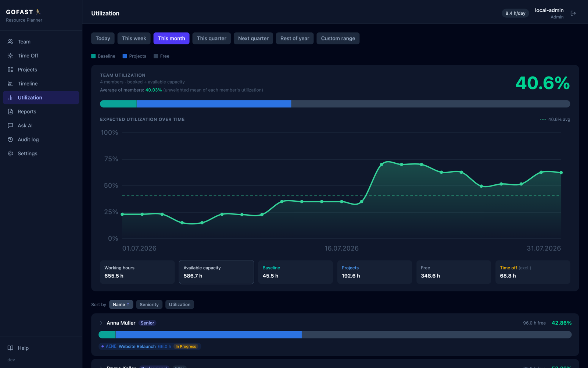Click the Projects 192.6 h card

(x=374, y=272)
